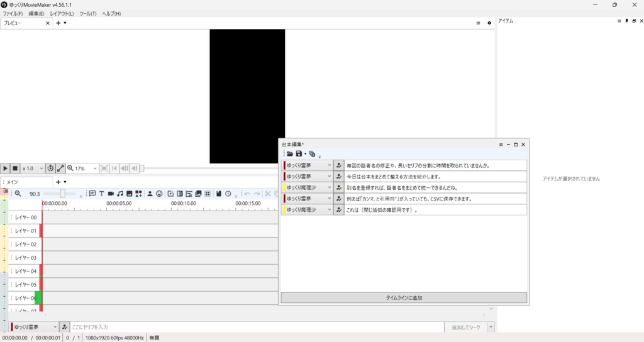Image resolution: width=644 pixels, height=342 pixels.
Task: Click the preview seek bar handle
Action: (142, 168)
